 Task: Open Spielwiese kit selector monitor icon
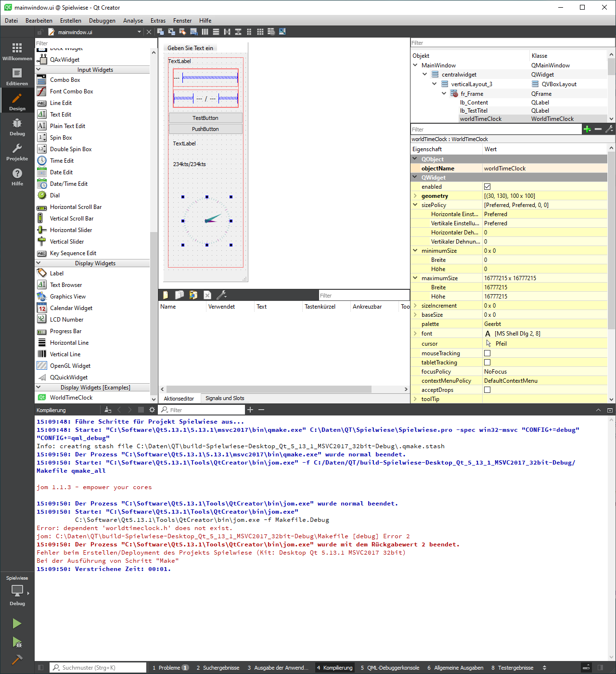click(17, 590)
